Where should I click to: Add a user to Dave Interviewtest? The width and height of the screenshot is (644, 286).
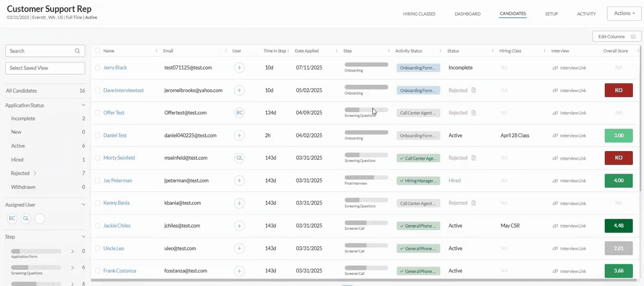(x=239, y=90)
